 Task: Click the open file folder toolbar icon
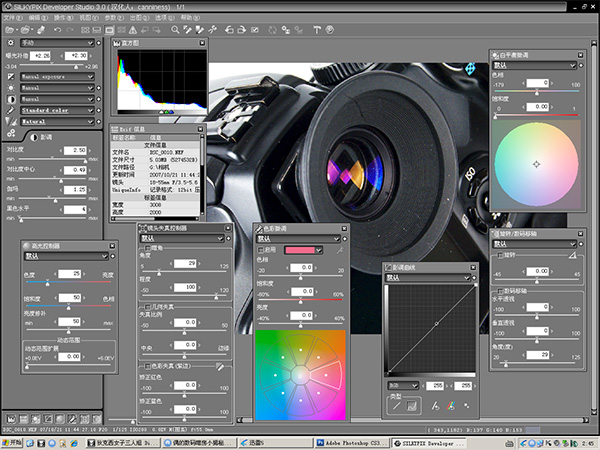coord(9,29)
